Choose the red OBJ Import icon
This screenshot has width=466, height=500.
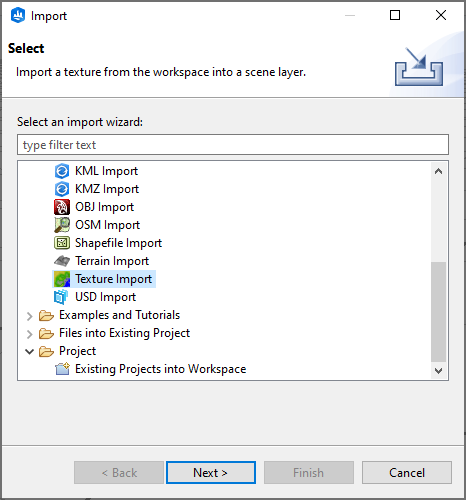(x=62, y=207)
